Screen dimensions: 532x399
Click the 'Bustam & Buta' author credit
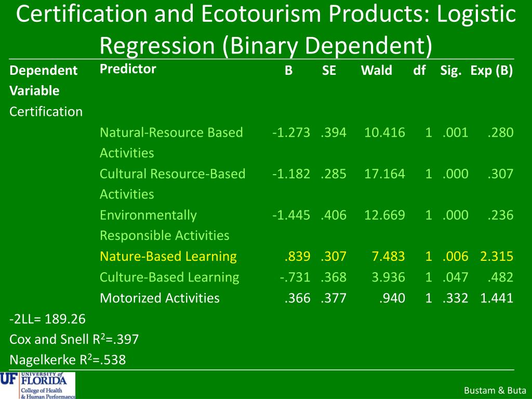pos(495,391)
